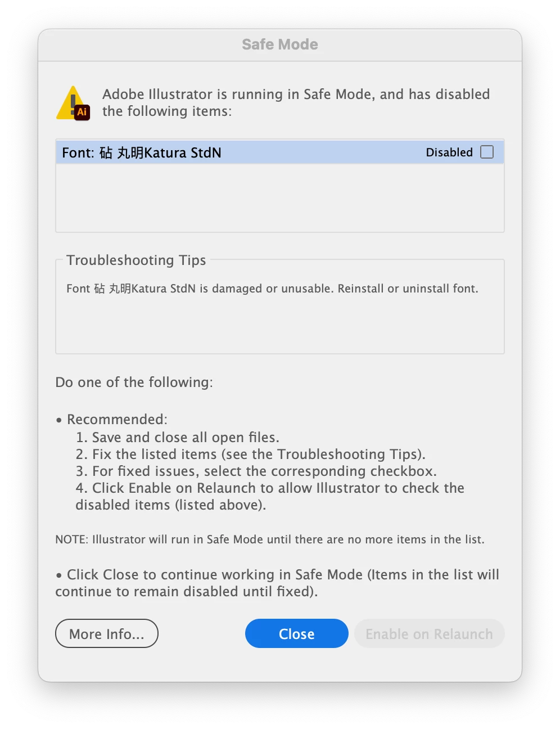Click the "Click Close to continue working" bullet

tap(277, 583)
